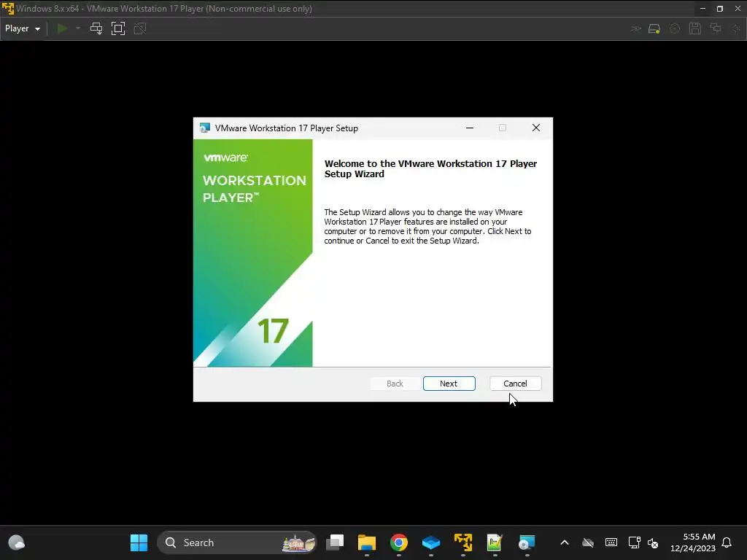
Task: Open network settings tray icon
Action: point(634,542)
